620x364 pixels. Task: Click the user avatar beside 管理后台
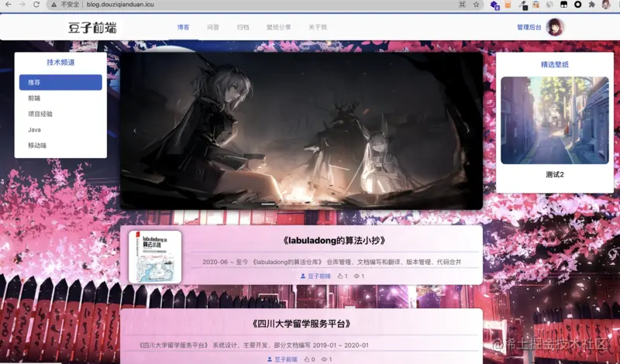pos(555,27)
